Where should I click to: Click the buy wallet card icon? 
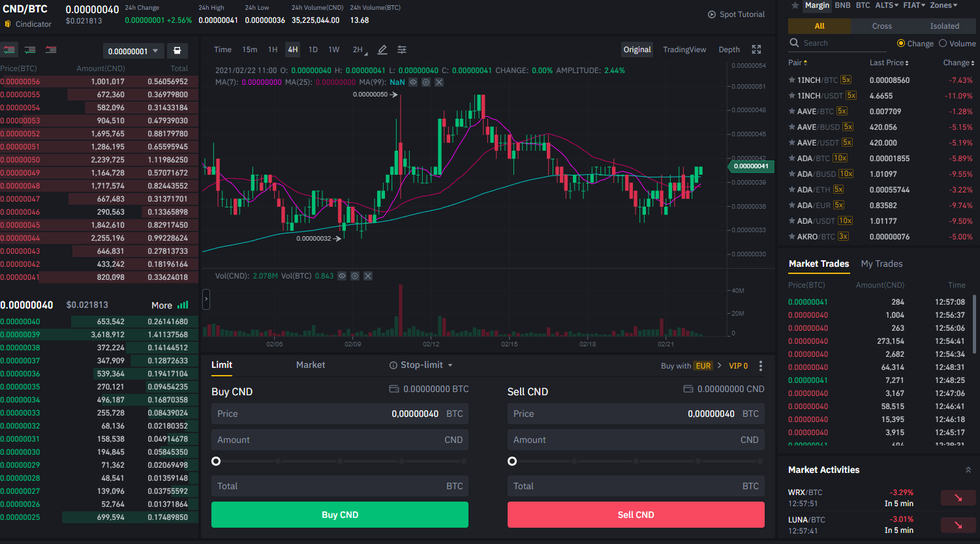(394, 389)
